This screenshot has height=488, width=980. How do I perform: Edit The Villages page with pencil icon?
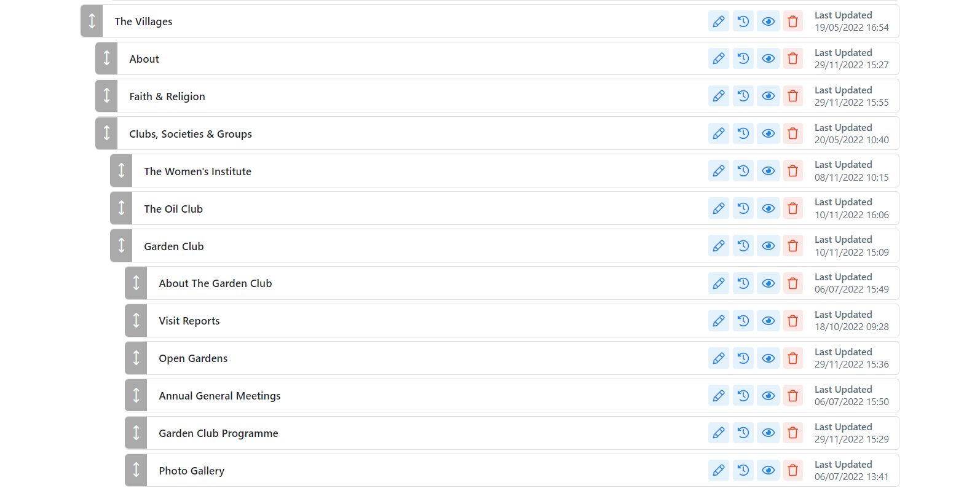[x=718, y=22]
